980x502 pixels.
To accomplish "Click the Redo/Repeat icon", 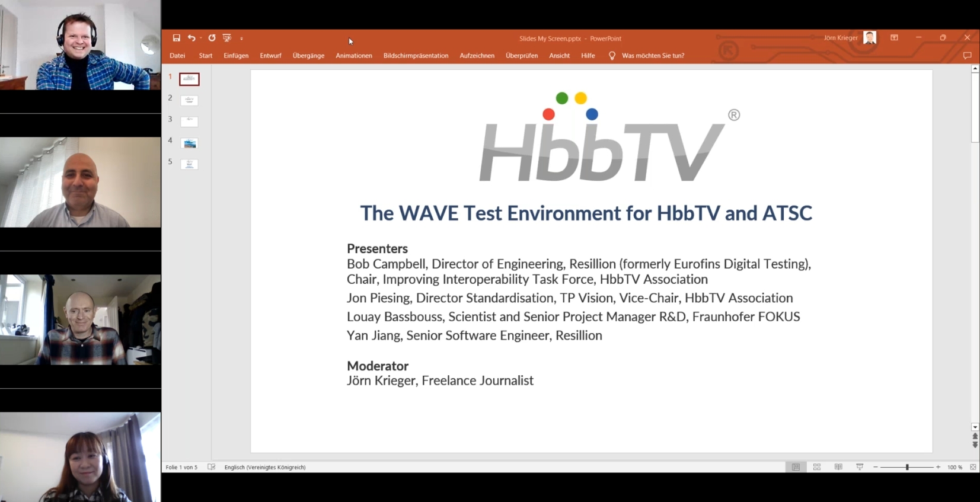I will [212, 38].
